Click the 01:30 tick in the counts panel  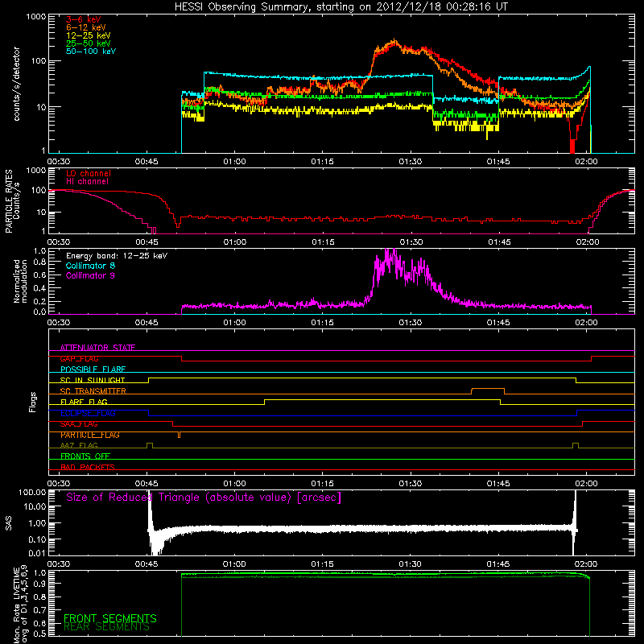pos(411,162)
